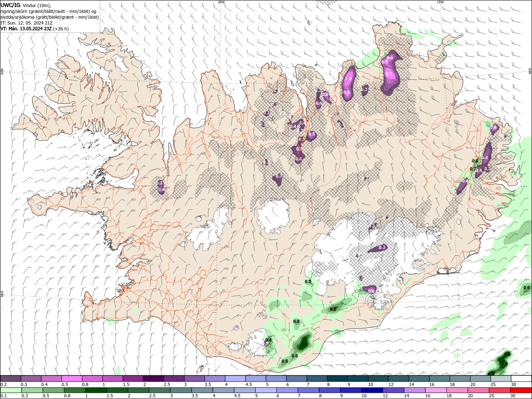This screenshot has height=399, width=532.
Task: Click the '20W' longitude label
Action: (221, 2)
